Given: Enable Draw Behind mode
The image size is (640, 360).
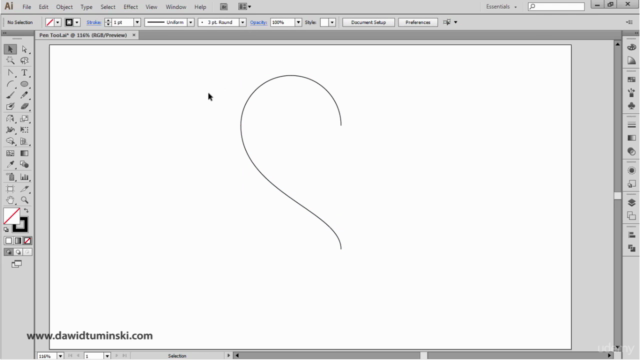Looking at the screenshot, I should [x=18, y=252].
